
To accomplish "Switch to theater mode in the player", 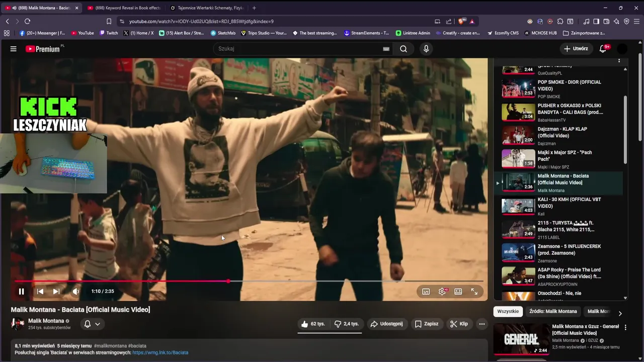I will 458,291.
